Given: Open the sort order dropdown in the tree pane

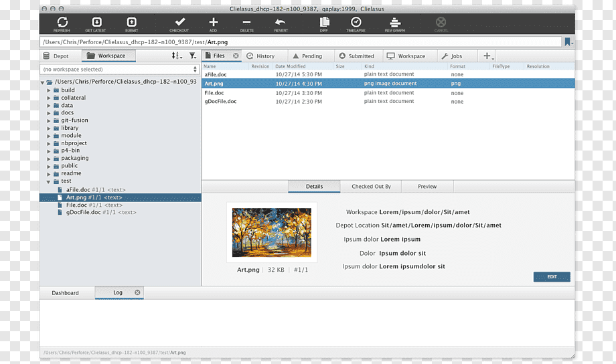Looking at the screenshot, I should click(176, 56).
